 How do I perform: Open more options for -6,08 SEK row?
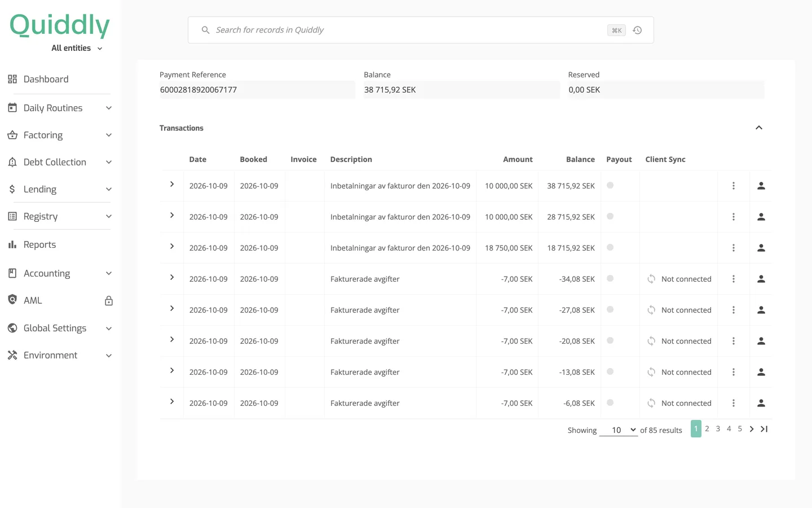pos(734,403)
